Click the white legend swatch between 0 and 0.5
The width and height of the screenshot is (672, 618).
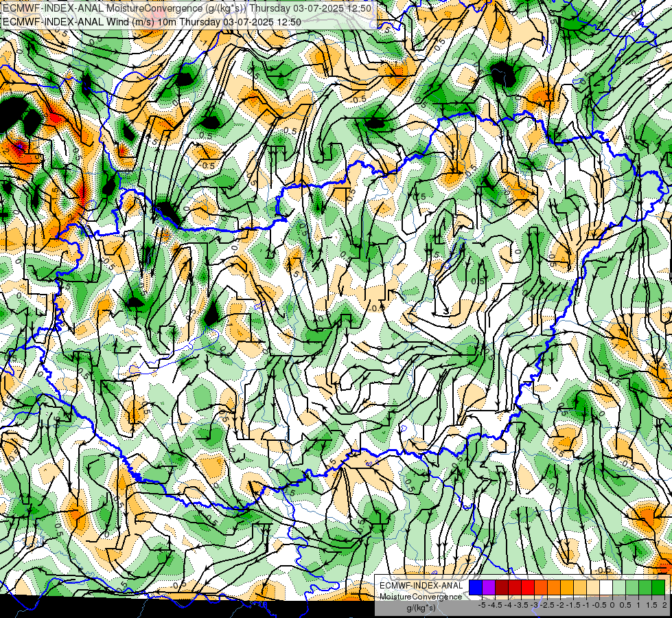click(x=606, y=587)
